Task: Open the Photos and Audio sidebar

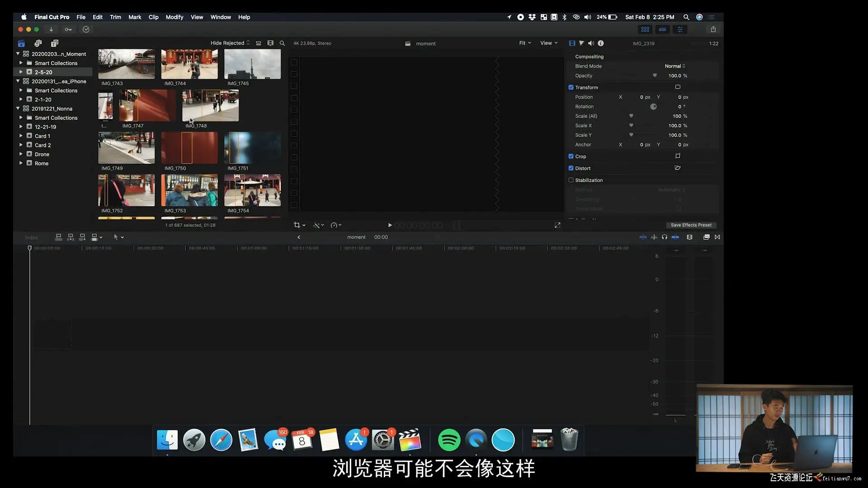Action: 38,43
